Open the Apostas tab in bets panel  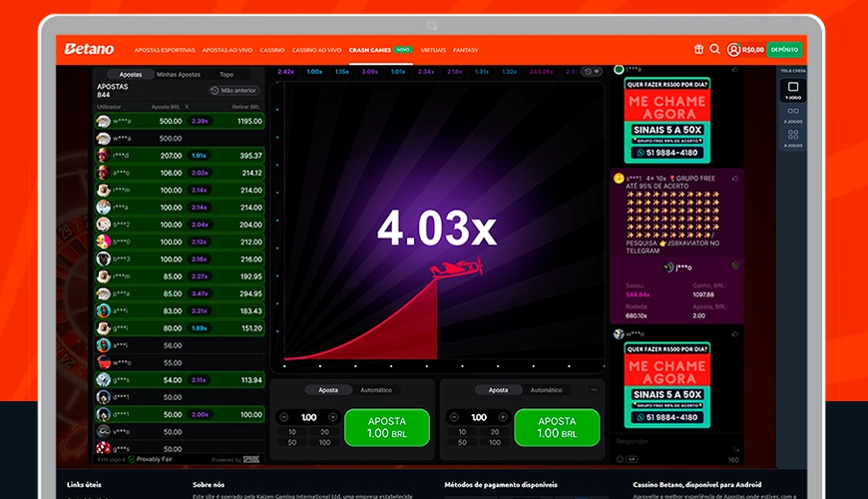(131, 74)
